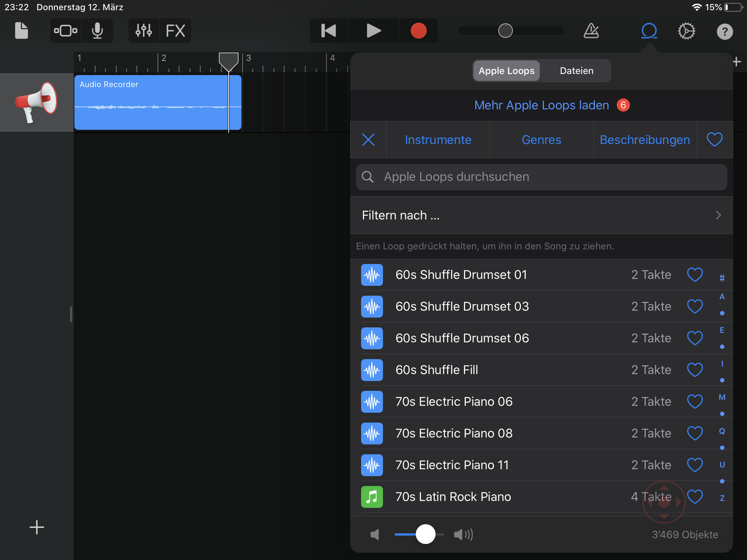Show only favorite loops

[715, 140]
